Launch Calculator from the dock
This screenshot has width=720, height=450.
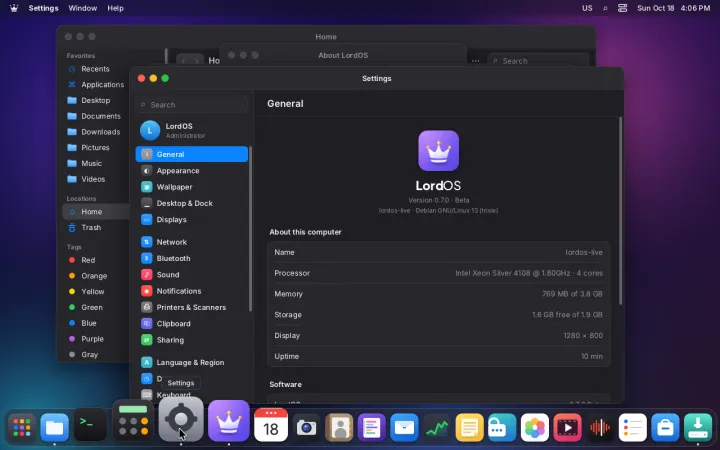tap(133, 419)
